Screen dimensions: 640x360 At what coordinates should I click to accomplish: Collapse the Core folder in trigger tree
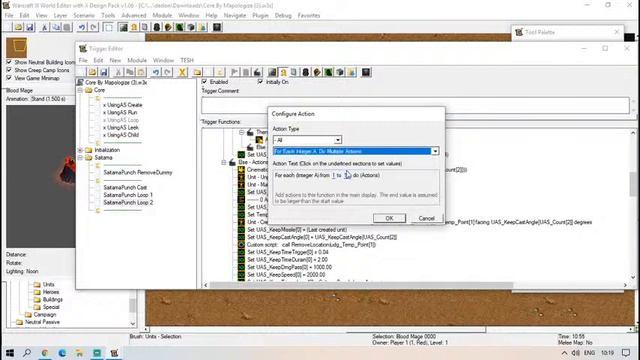click(x=80, y=90)
